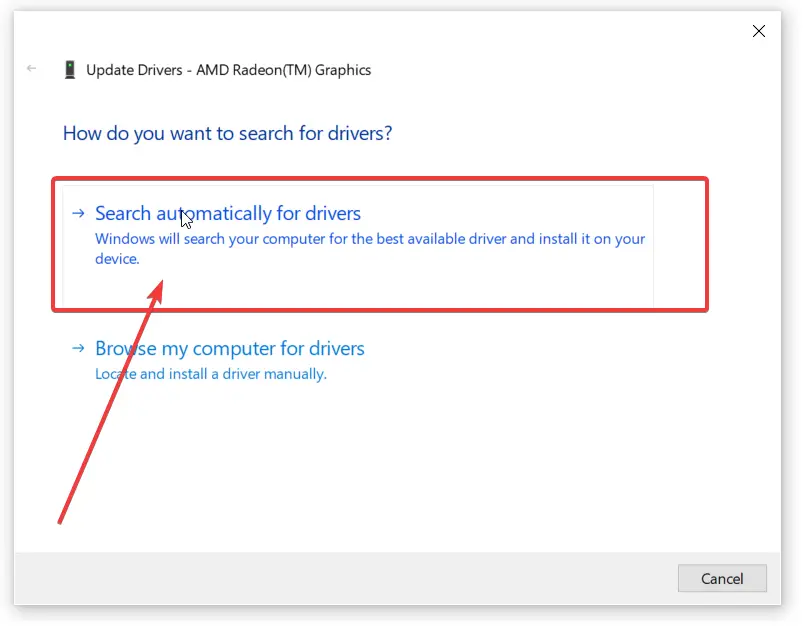Click the red arrow annotation's arrowhead
The width and height of the screenshot is (811, 626).
click(156, 292)
